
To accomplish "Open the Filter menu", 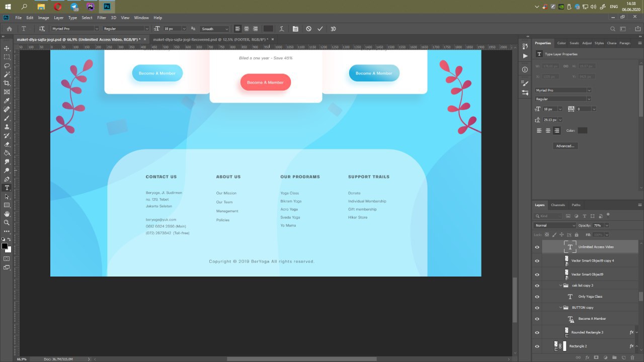I will click(x=102, y=18).
